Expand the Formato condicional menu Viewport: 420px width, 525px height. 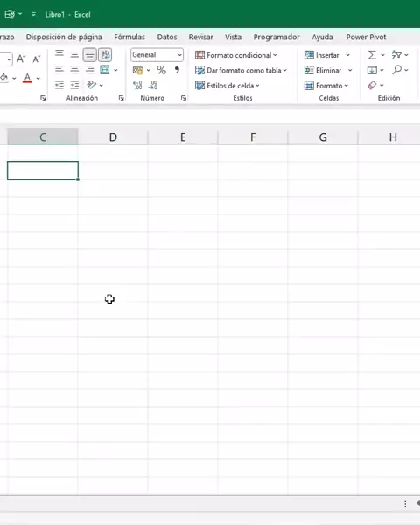pos(236,55)
